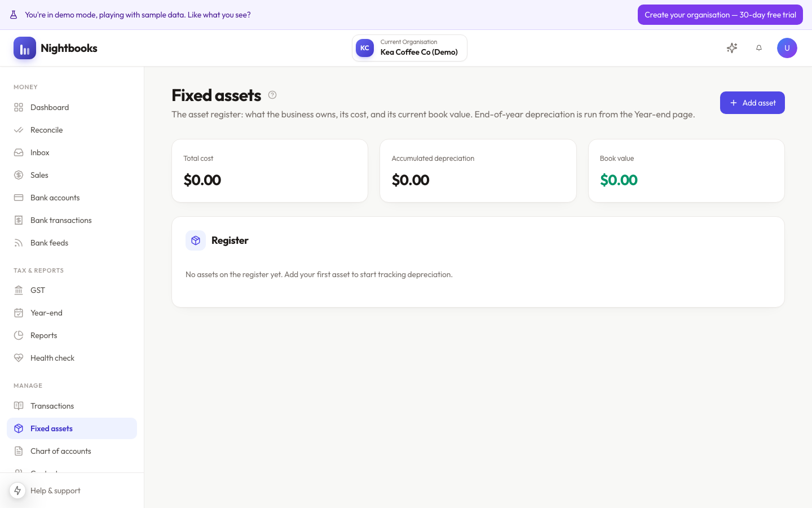
Task: Click the Year-end calendar icon
Action: (x=19, y=313)
